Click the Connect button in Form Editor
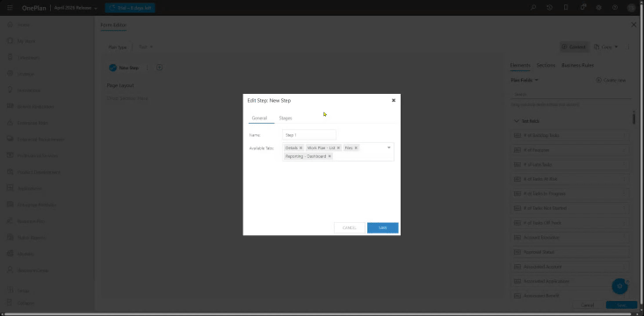 (x=574, y=47)
